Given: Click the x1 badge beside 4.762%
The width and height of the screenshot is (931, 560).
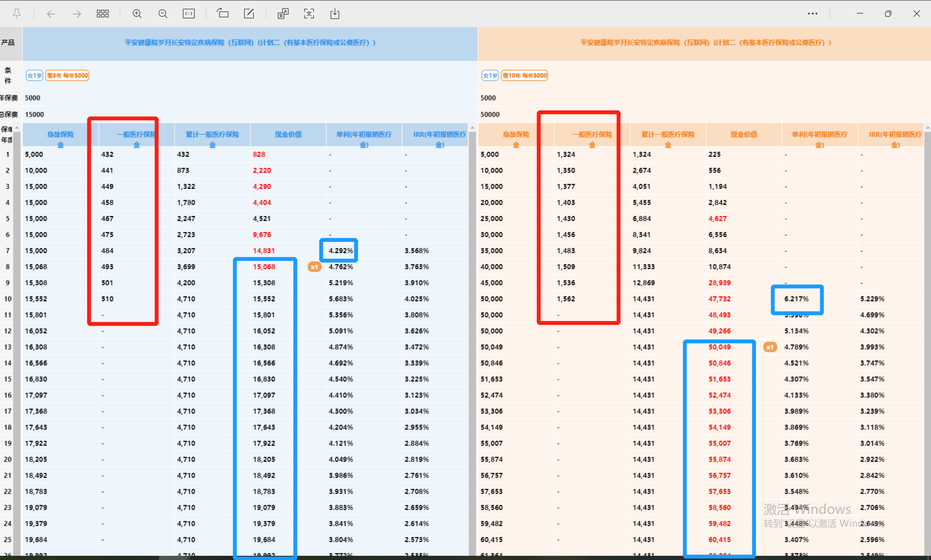Looking at the screenshot, I should point(314,267).
